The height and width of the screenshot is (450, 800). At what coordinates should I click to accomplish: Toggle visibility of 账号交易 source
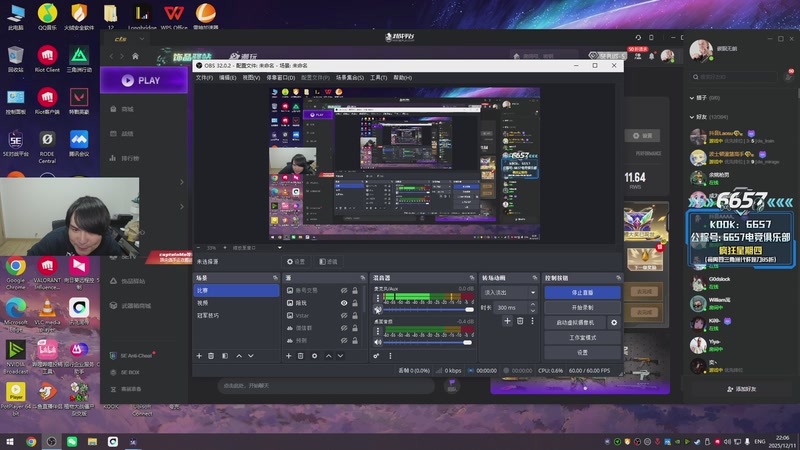[344, 290]
